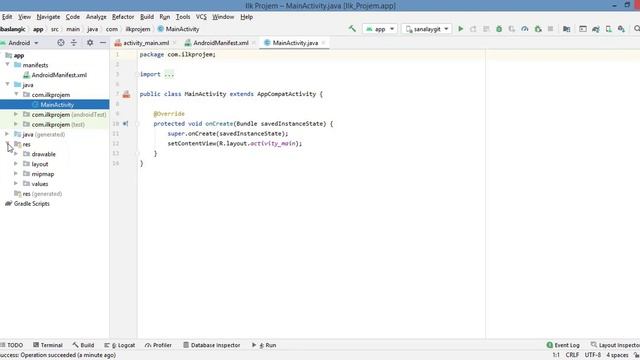Click the Run with Coverage icon
The width and height of the screenshot is (640, 360).
[x=512, y=29]
